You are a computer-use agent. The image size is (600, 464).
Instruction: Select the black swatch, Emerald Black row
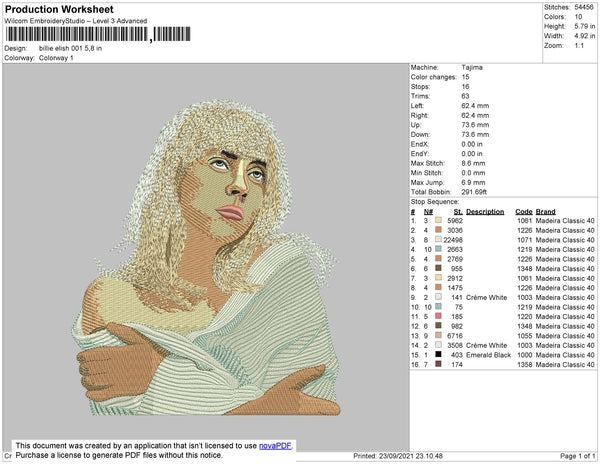pyautogui.click(x=439, y=355)
